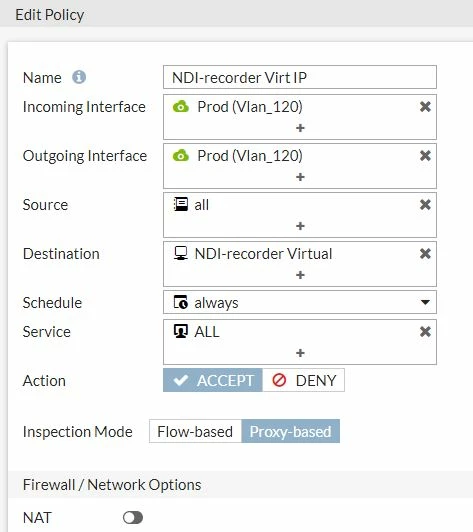Click the info icon next to Name
This screenshot has height=532, width=473.
coord(79,77)
